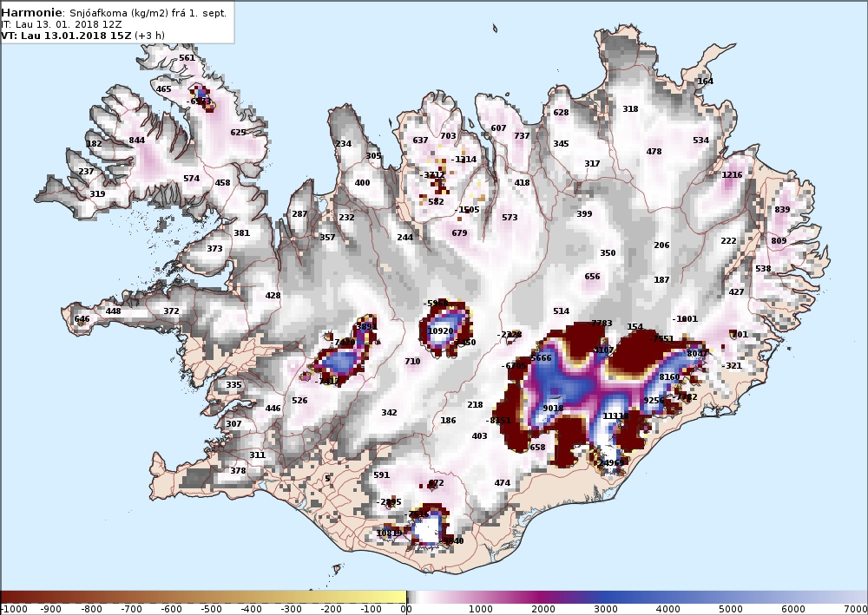Screen dimensions: 868x615
Task: Click the IT: Lau 13. 01. 2018 12Z line
Action: click(62, 24)
